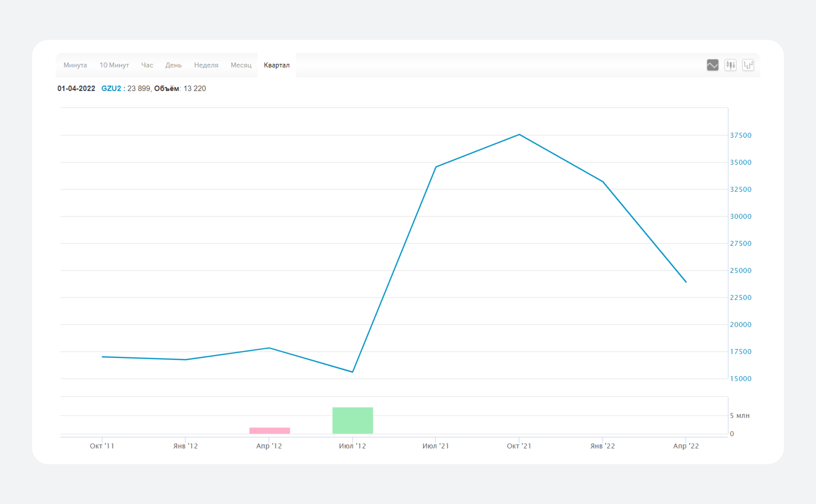The width and height of the screenshot is (816, 504).
Task: Click the pink volume bar at Апр '12
Action: (x=269, y=430)
